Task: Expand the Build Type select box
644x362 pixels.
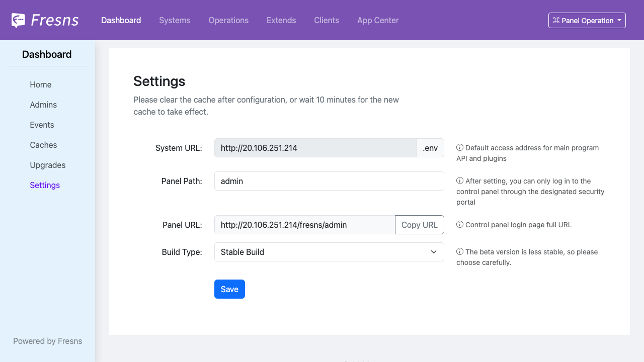Action: pos(329,252)
